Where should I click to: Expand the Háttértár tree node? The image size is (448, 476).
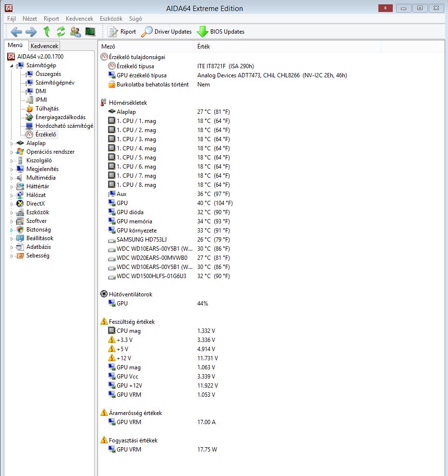pyautogui.click(x=12, y=187)
